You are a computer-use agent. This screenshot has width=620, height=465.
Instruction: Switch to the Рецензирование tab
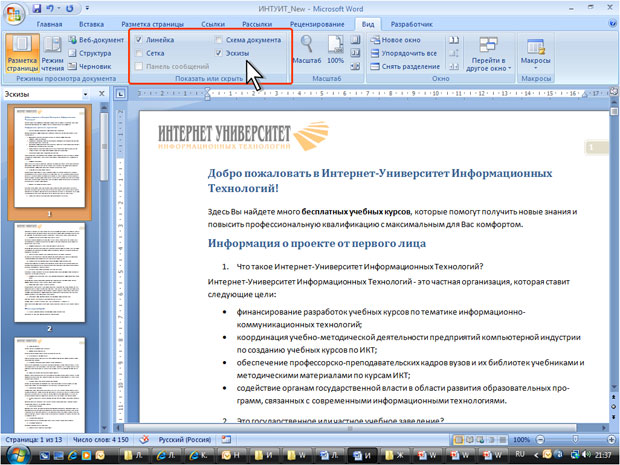[317, 24]
